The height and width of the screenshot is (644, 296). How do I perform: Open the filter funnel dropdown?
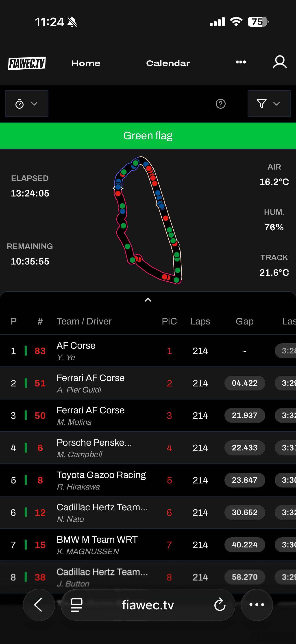click(x=269, y=104)
